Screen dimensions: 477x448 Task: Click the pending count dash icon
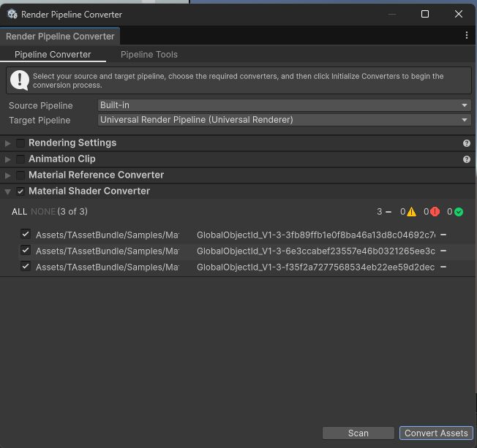pyautogui.click(x=388, y=212)
